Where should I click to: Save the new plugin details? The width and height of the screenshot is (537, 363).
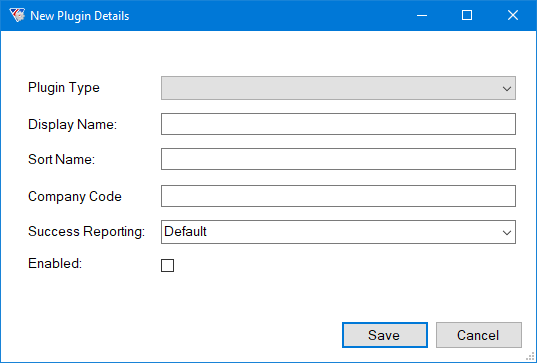pyautogui.click(x=385, y=335)
